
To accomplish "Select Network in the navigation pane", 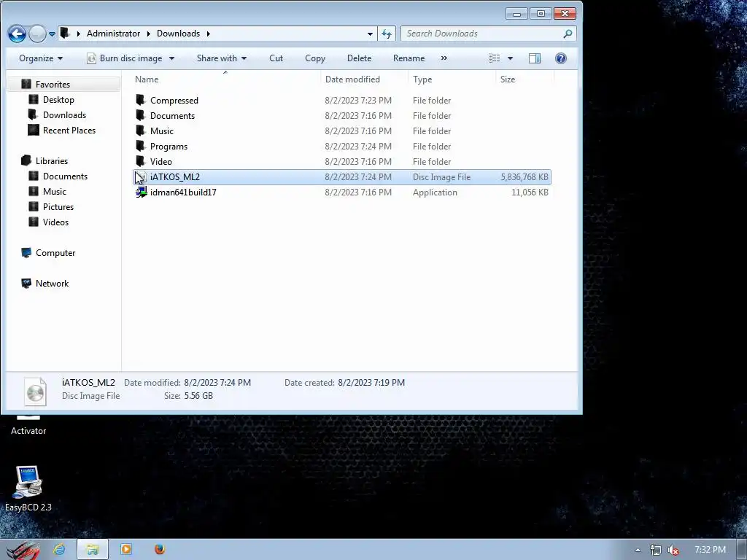I will pyautogui.click(x=52, y=284).
